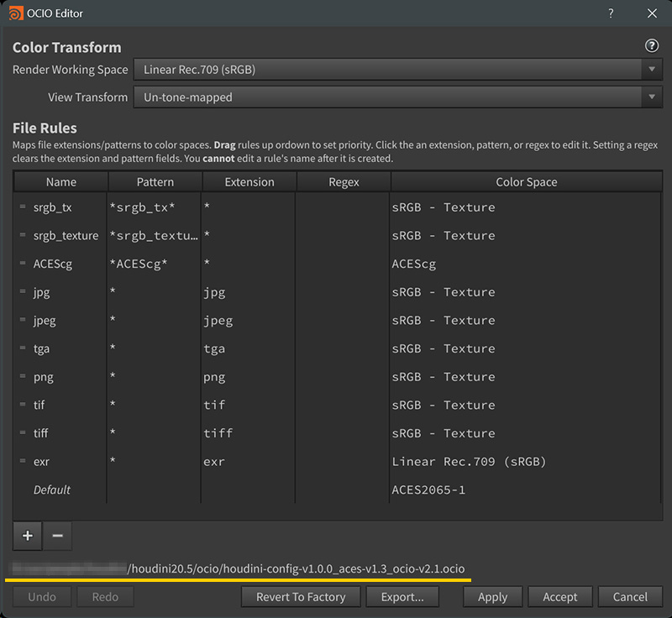Screen dimensions: 672x618
Task: Click the minus icon to remove rule
Action: point(57,535)
